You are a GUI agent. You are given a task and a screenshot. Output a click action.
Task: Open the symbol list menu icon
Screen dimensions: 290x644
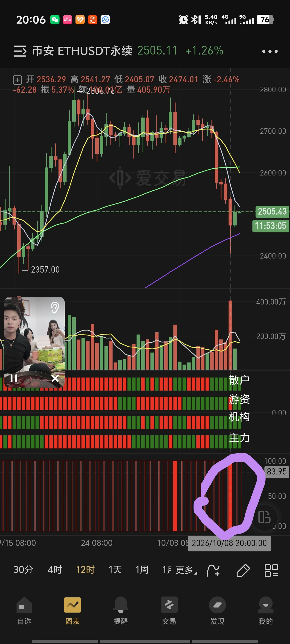pos(20,51)
